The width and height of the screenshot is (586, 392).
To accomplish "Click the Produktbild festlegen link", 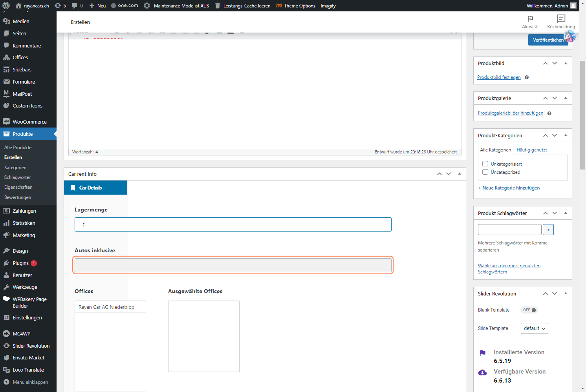I will pyautogui.click(x=499, y=77).
